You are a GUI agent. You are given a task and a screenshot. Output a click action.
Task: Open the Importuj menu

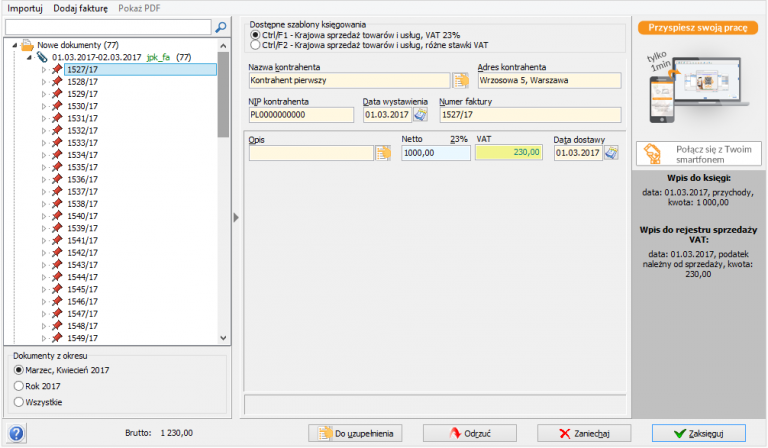25,8
